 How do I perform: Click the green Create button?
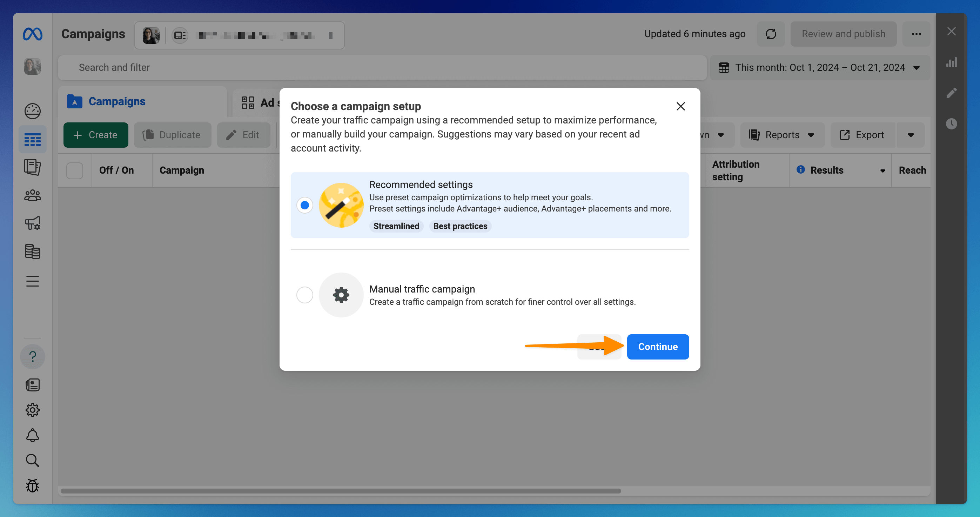[95, 135]
